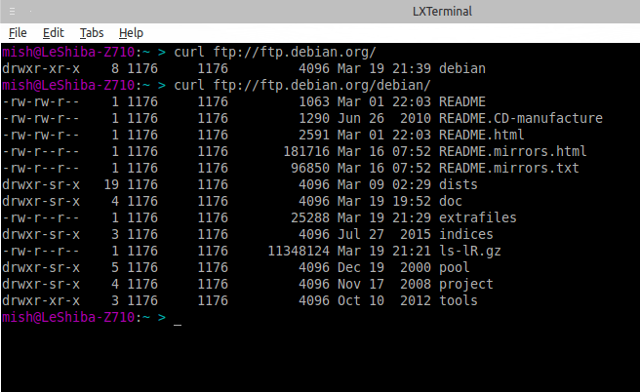This screenshot has width=640, height=392.
Task: Open the Tabs menu
Action: 91,33
